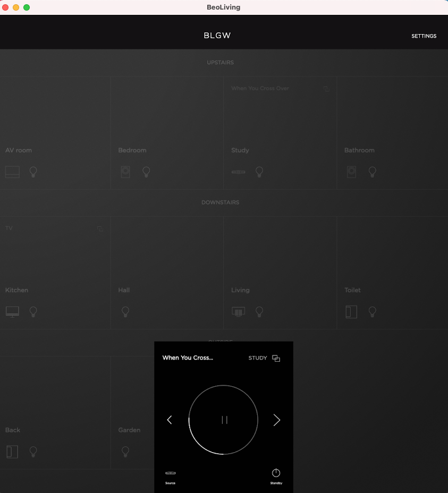
Task: Toggle the Garden light bulb
Action: [125, 452]
